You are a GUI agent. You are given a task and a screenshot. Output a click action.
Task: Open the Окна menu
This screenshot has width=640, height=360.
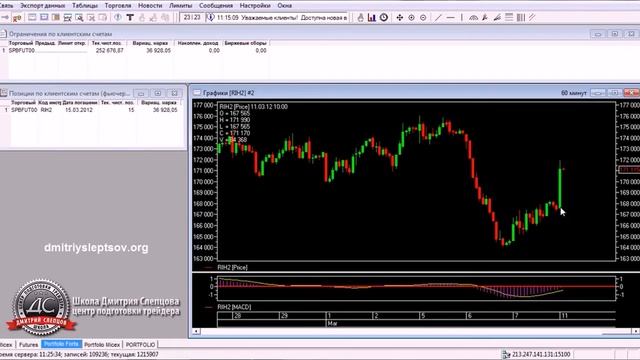pos(284,6)
